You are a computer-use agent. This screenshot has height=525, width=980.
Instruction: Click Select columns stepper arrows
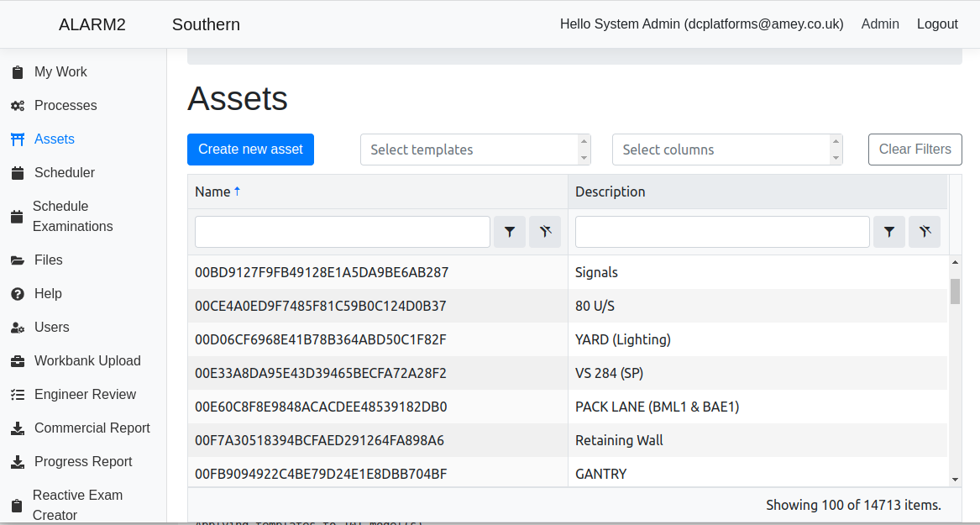pos(836,150)
